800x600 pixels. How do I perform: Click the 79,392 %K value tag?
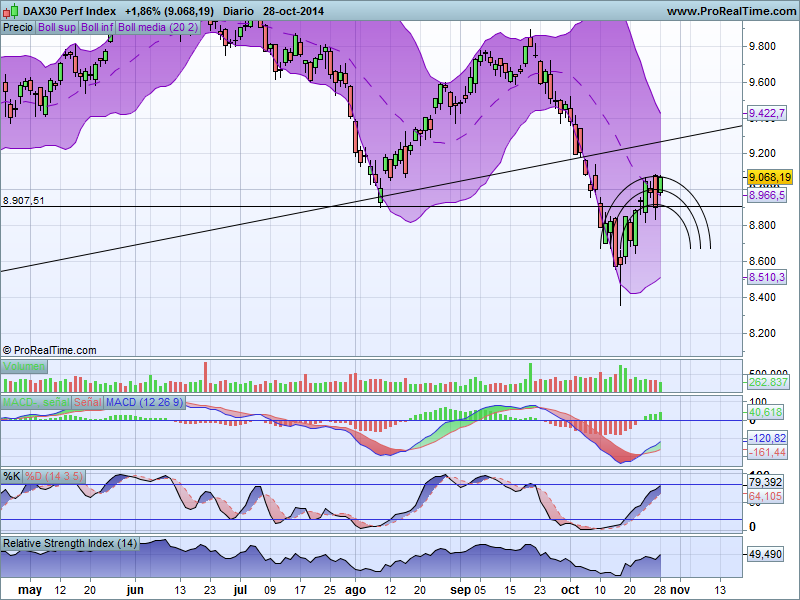pos(765,482)
